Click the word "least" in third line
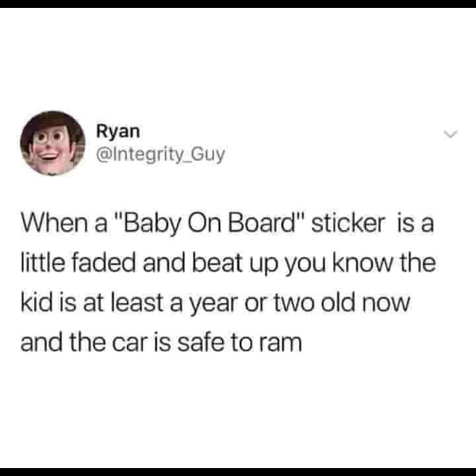 tap(138, 303)
